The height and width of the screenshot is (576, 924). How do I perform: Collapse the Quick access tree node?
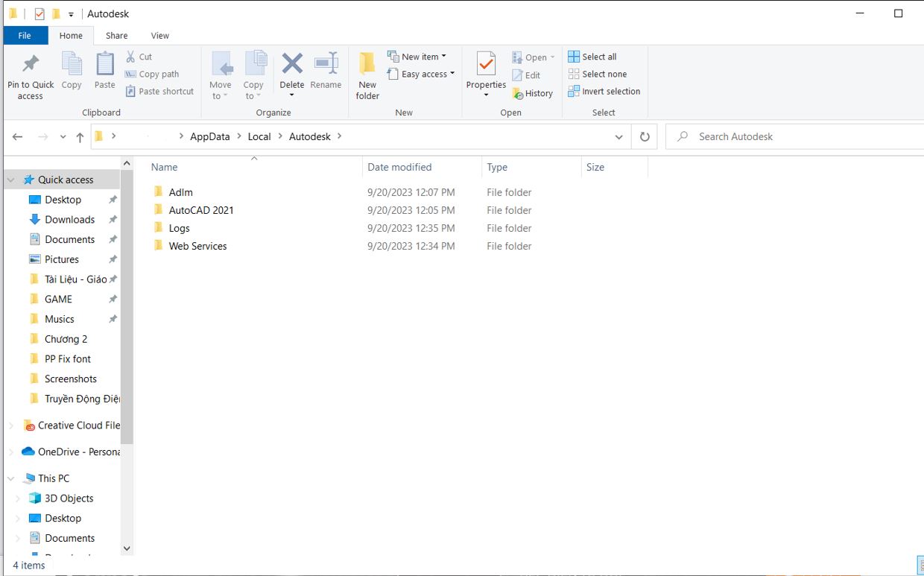point(11,180)
